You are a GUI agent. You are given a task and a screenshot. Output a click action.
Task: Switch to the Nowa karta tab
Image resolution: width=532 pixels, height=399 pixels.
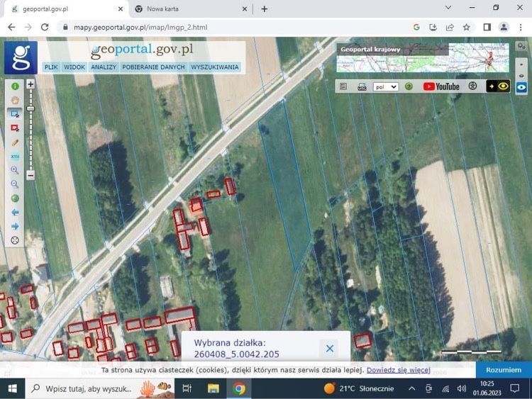(190, 9)
